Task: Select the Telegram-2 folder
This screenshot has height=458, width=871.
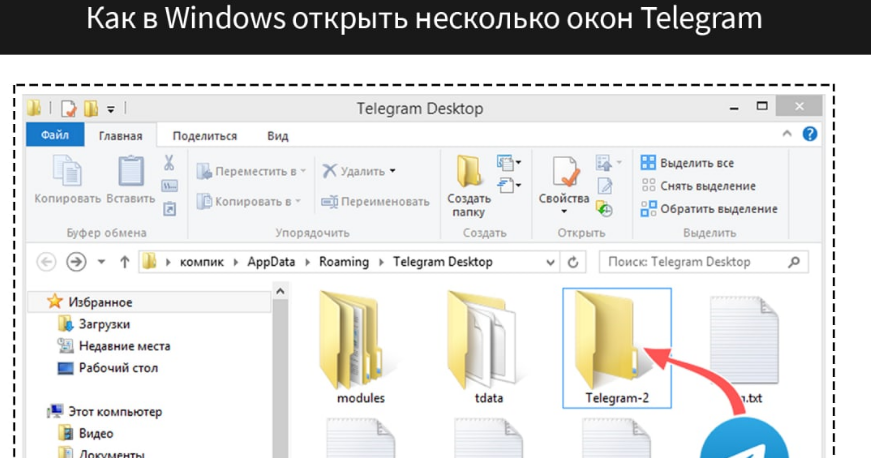Action: click(617, 348)
